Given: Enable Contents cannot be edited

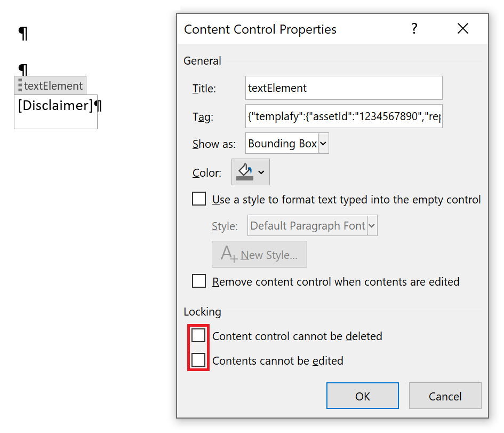Looking at the screenshot, I should coord(198,360).
